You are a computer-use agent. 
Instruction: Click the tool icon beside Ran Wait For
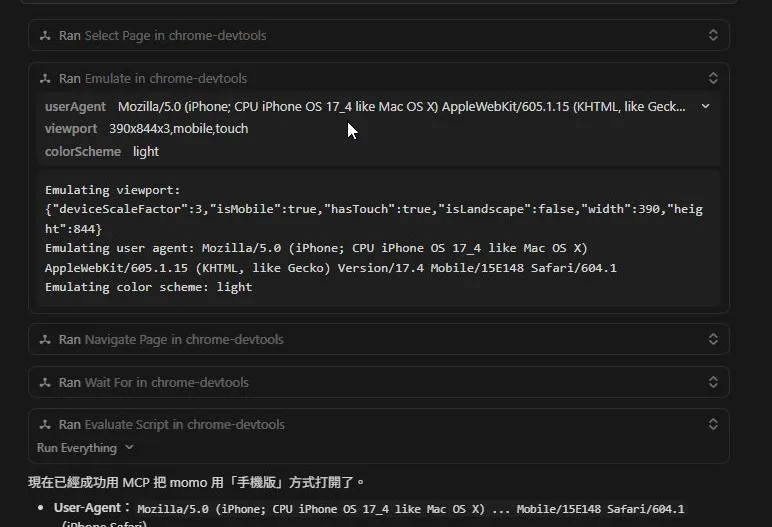click(45, 383)
